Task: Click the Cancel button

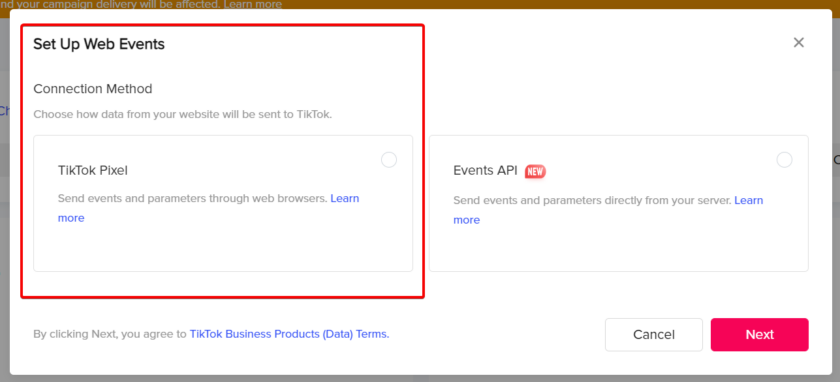Action: [x=654, y=335]
